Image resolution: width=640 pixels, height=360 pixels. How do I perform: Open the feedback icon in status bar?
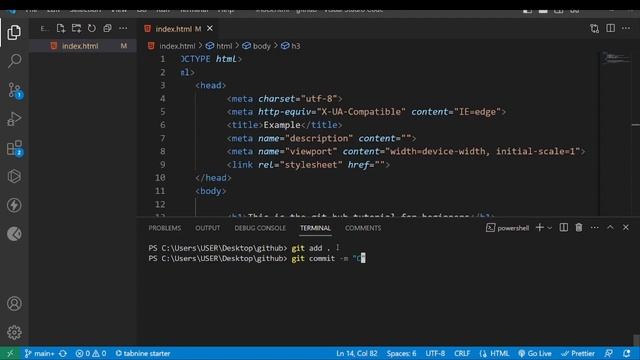(x=608, y=353)
